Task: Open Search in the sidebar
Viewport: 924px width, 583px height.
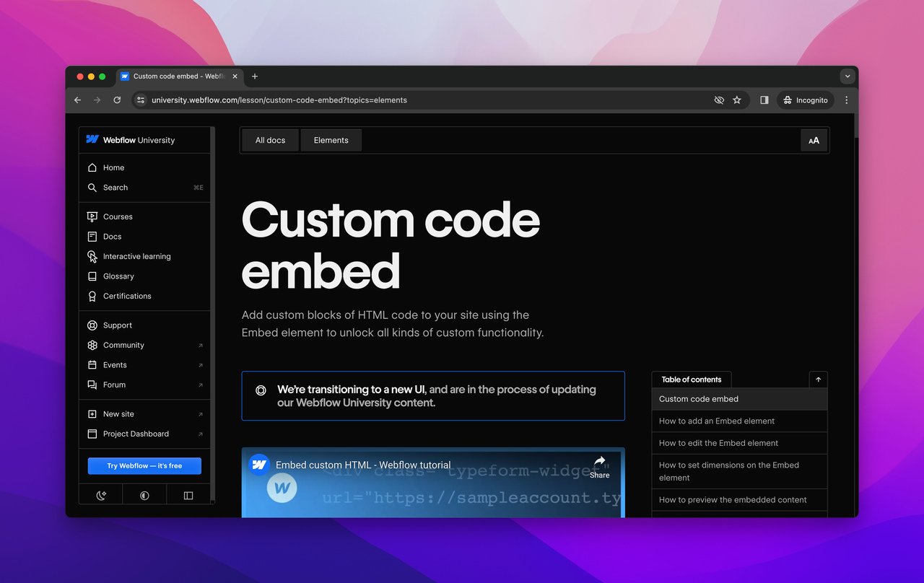Action: tap(144, 188)
